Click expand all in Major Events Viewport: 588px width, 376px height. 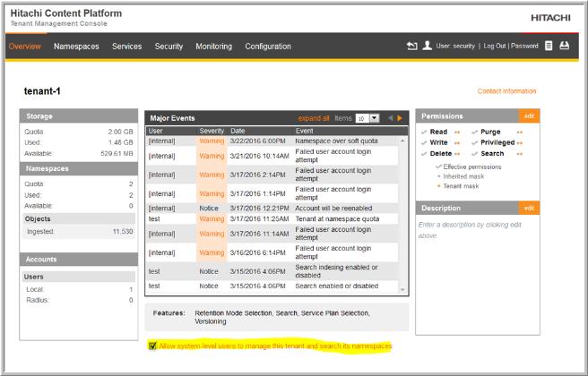314,118
